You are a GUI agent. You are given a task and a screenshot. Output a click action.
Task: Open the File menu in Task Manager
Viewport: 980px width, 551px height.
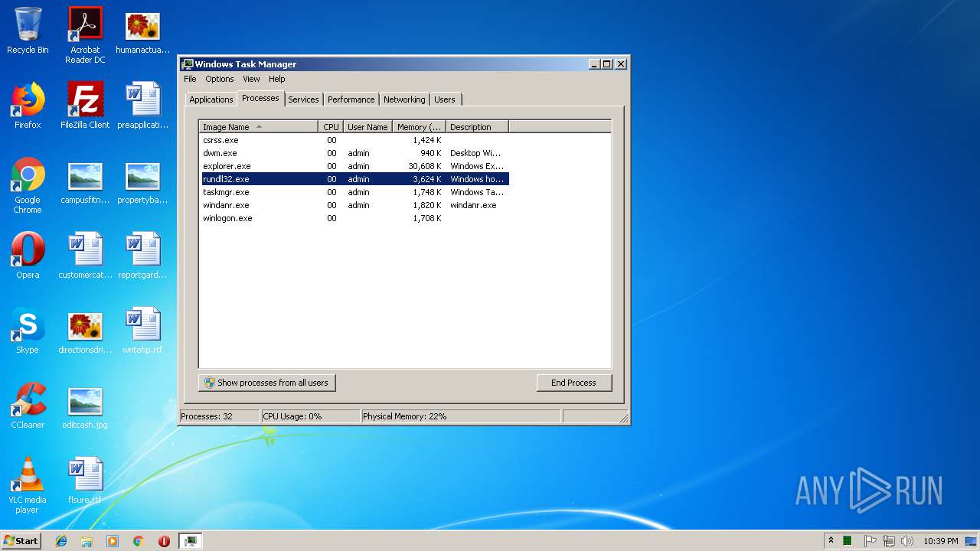pyautogui.click(x=190, y=79)
